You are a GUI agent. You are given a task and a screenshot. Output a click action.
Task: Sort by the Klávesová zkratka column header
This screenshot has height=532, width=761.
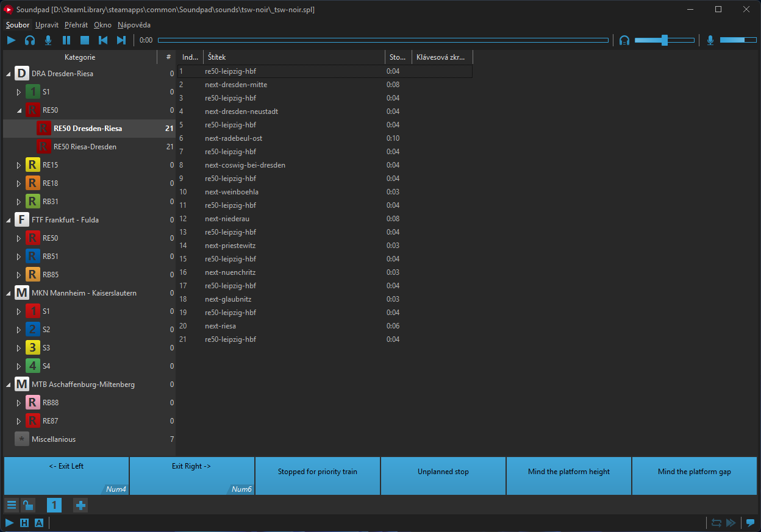(x=442, y=57)
